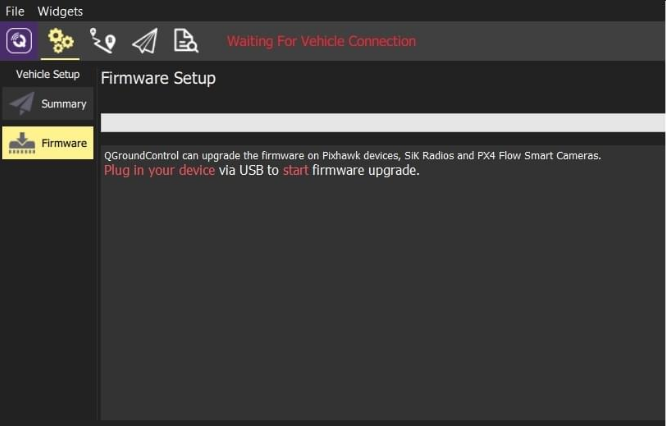Click the Firmware Setup page heading
The image size is (666, 426).
(x=158, y=78)
